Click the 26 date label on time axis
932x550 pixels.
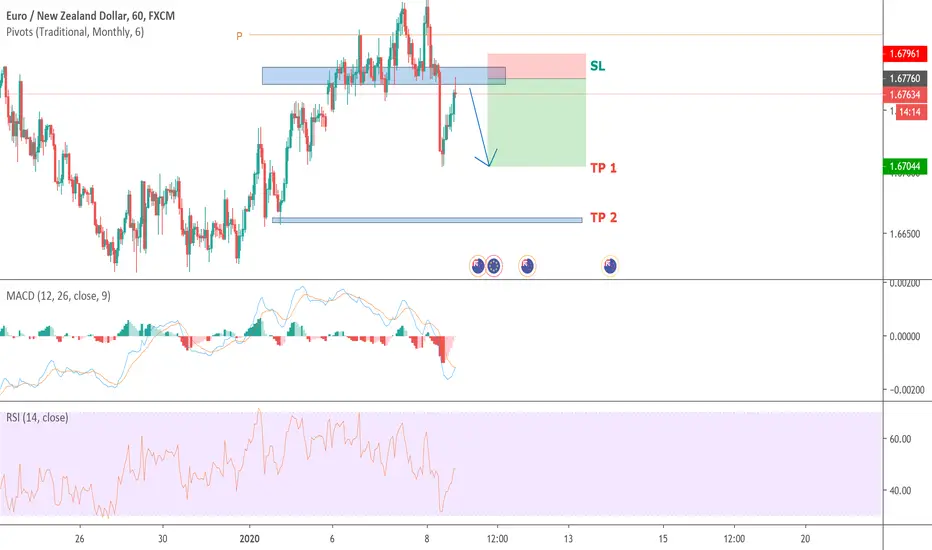(x=80, y=539)
